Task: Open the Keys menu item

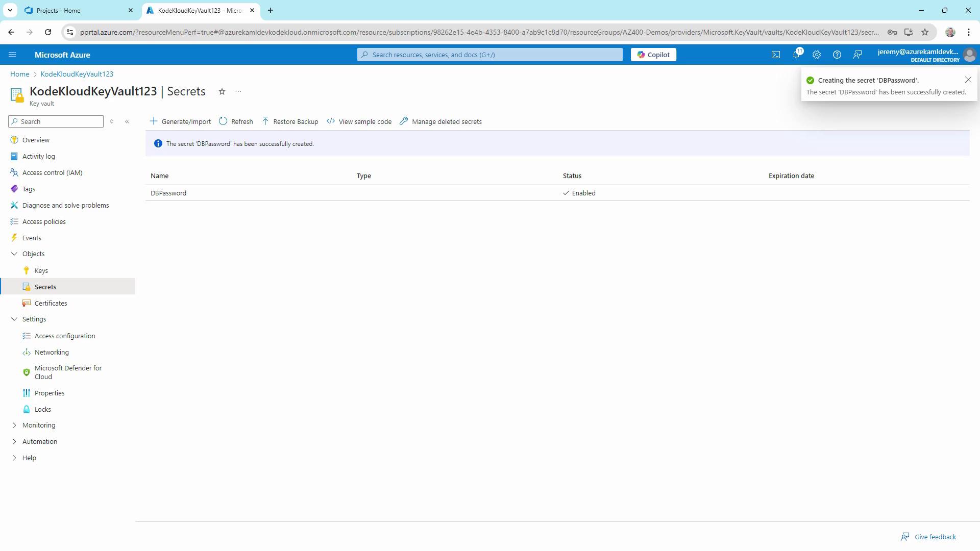Action: point(41,270)
